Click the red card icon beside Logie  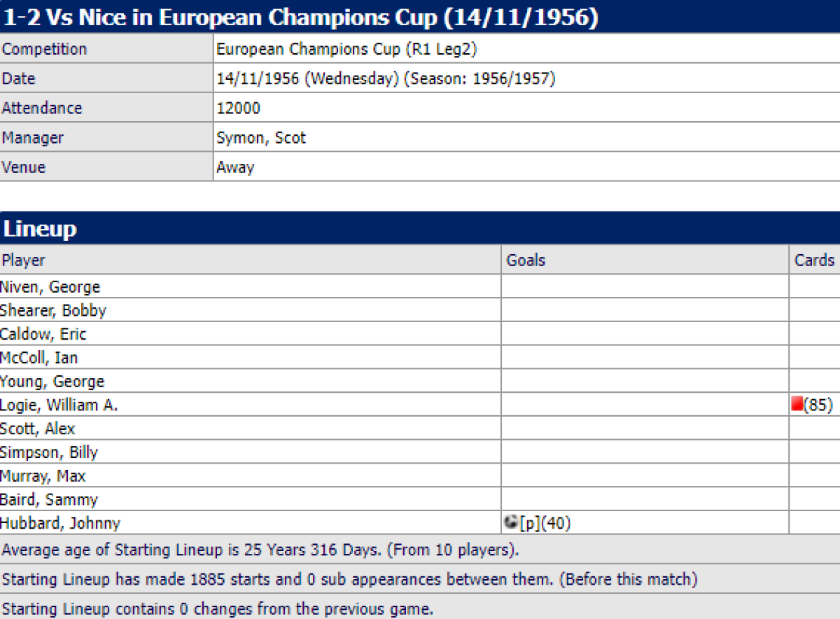pyautogui.click(x=797, y=404)
